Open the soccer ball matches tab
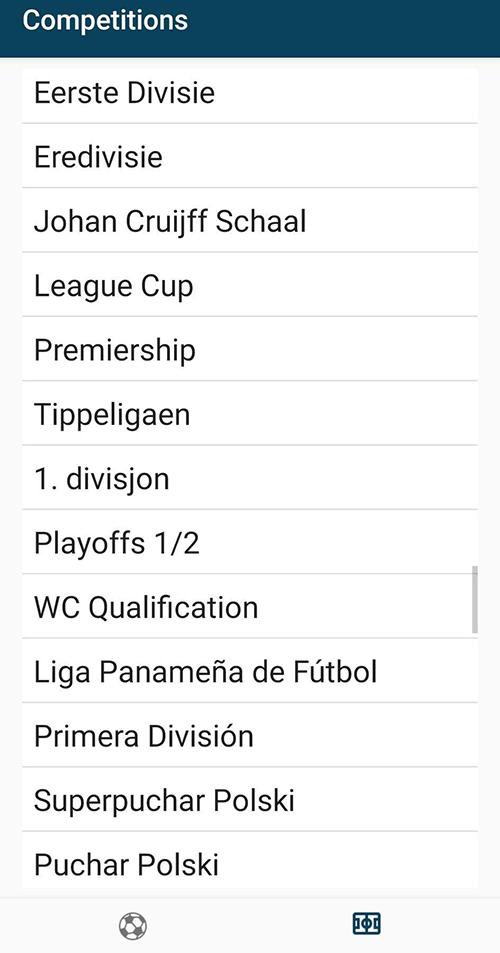This screenshot has height=953, width=500. (x=132, y=926)
